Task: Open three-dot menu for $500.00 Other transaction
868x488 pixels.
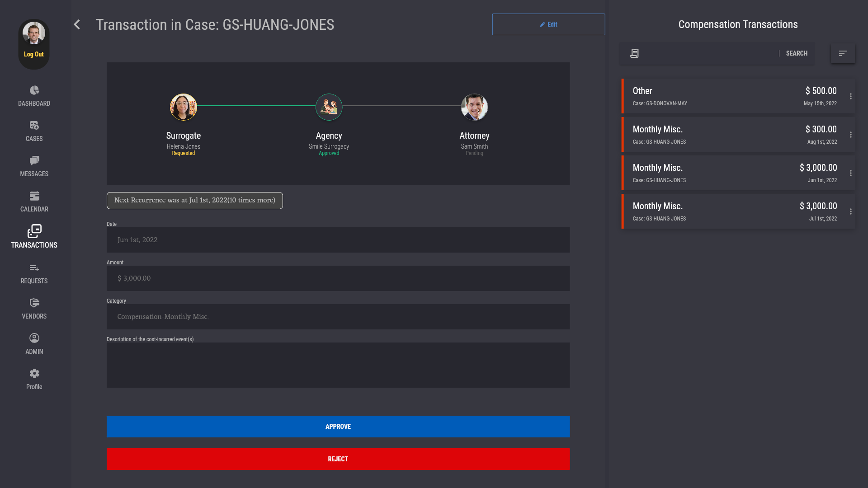Action: tap(850, 97)
